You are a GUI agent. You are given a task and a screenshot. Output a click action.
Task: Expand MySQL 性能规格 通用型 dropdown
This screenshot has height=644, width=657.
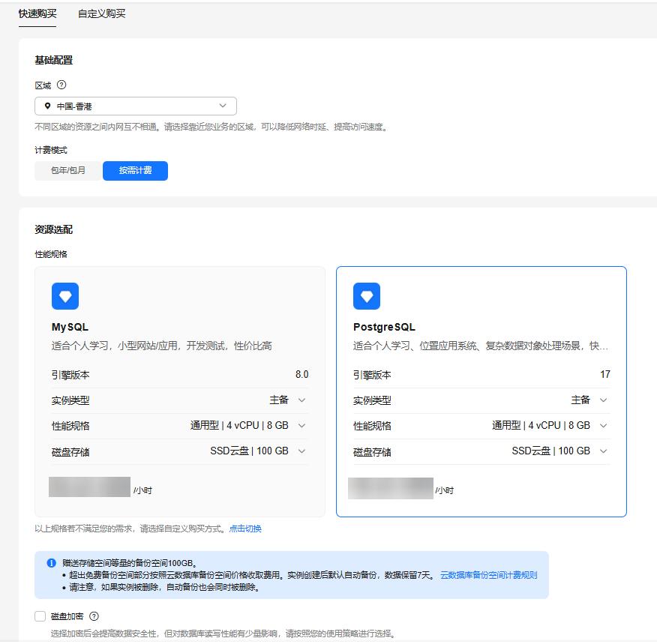pos(248,425)
